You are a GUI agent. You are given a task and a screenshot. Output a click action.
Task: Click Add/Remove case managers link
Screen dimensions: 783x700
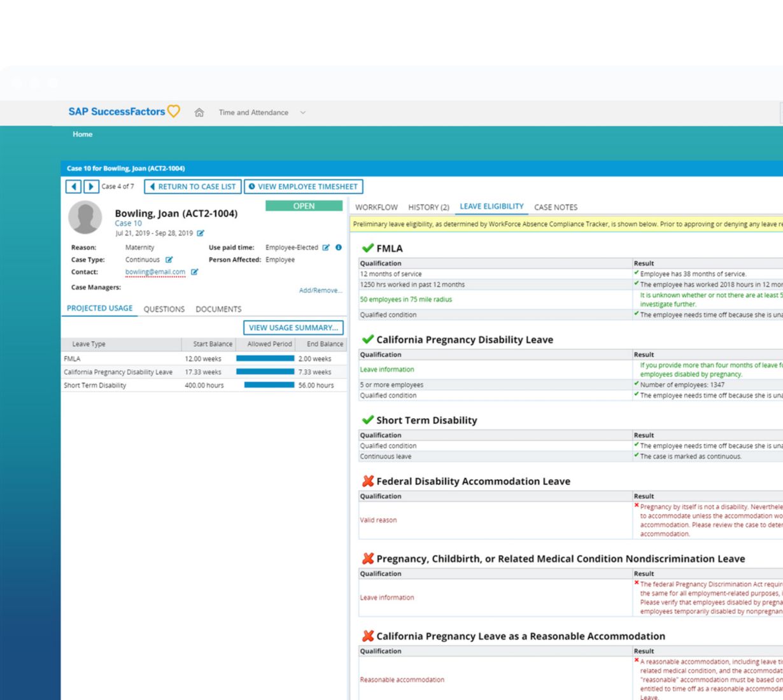pyautogui.click(x=320, y=291)
